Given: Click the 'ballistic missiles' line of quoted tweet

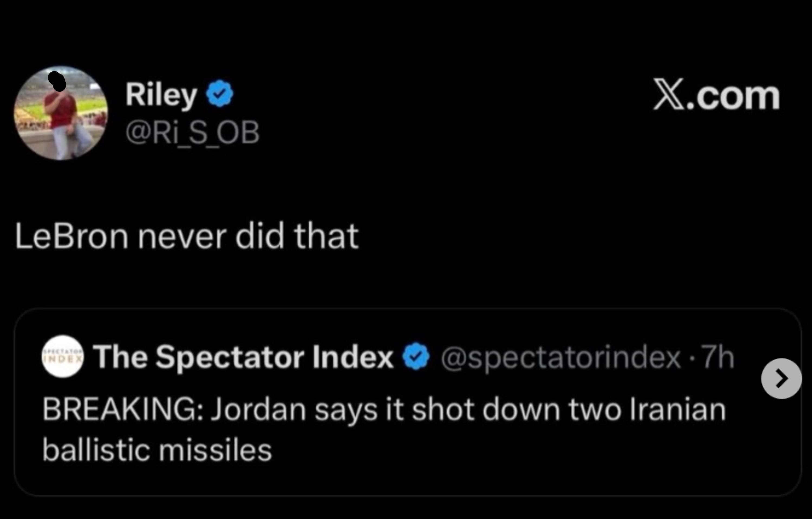Looking at the screenshot, I should coord(157,450).
